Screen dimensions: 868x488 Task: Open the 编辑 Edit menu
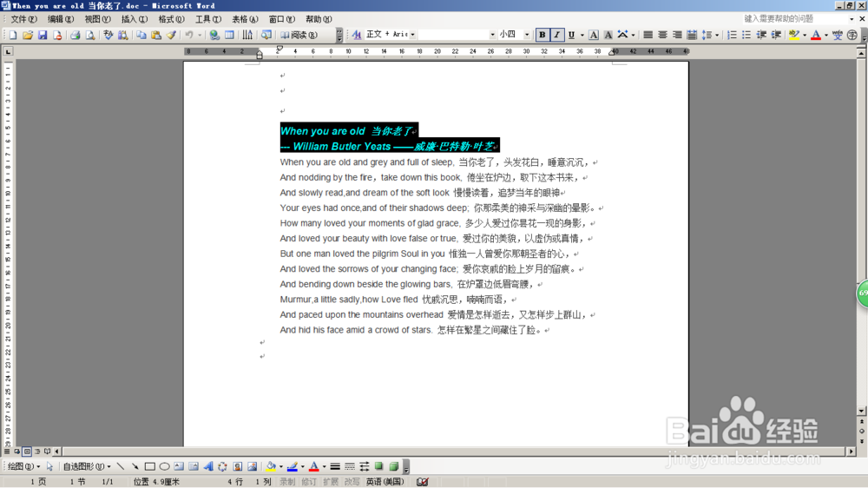click(61, 19)
